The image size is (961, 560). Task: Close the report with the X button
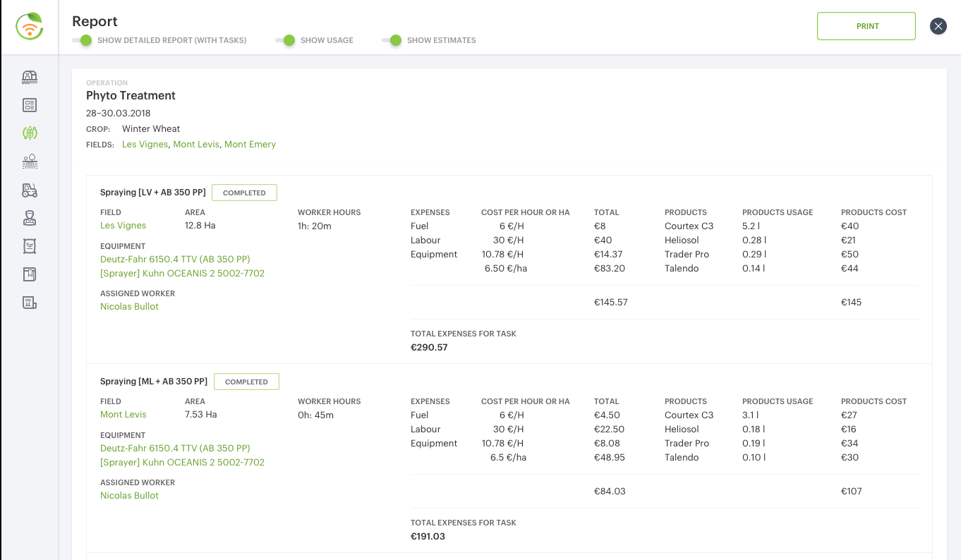(938, 26)
